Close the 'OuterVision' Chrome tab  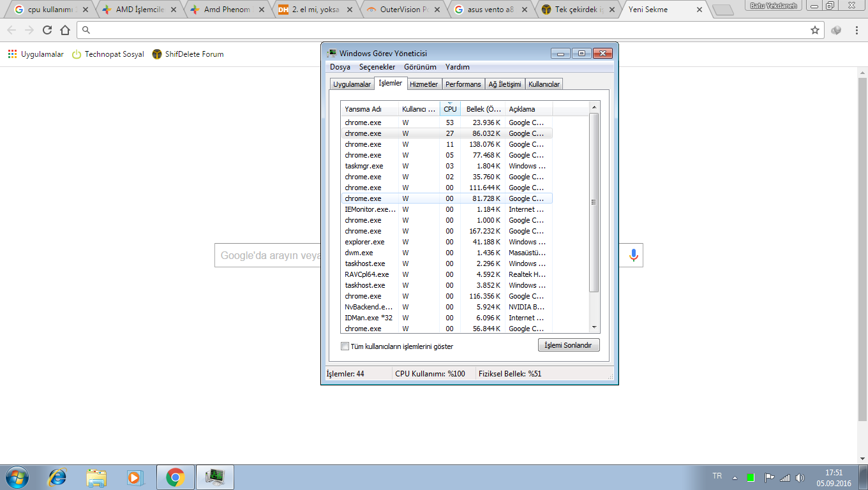coord(438,10)
